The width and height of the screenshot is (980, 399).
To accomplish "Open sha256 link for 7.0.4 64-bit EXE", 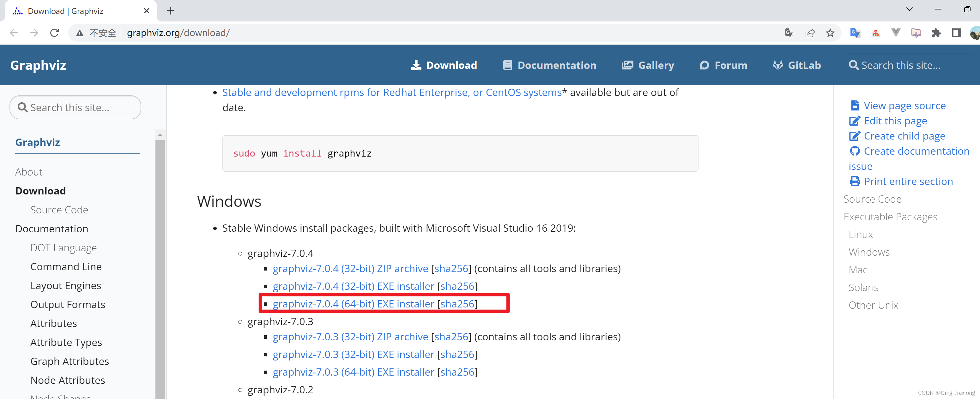I will click(x=457, y=304).
